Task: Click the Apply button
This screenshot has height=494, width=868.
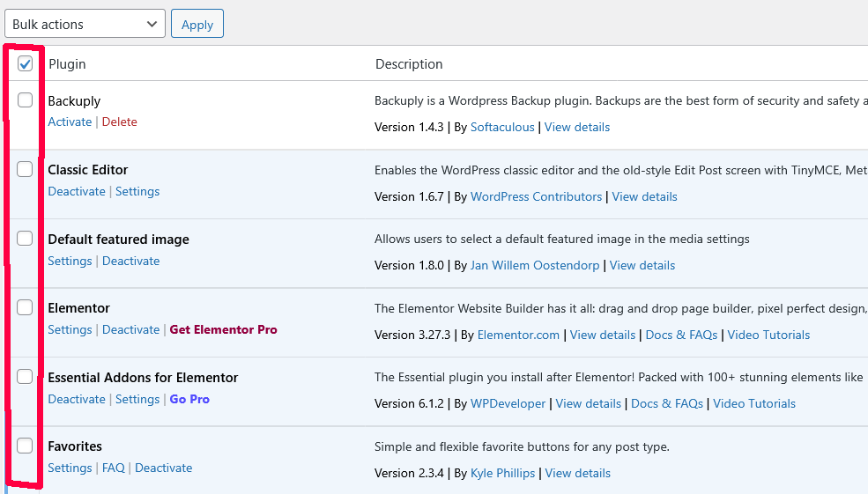Action: pyautogui.click(x=197, y=24)
